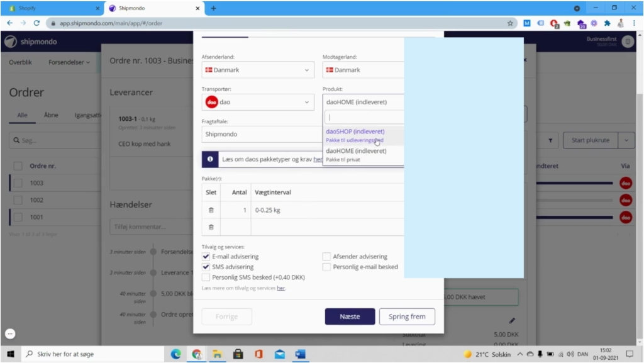The height and width of the screenshot is (363, 644).
Task: Click order 1001 progress bar
Action: pos(574,217)
